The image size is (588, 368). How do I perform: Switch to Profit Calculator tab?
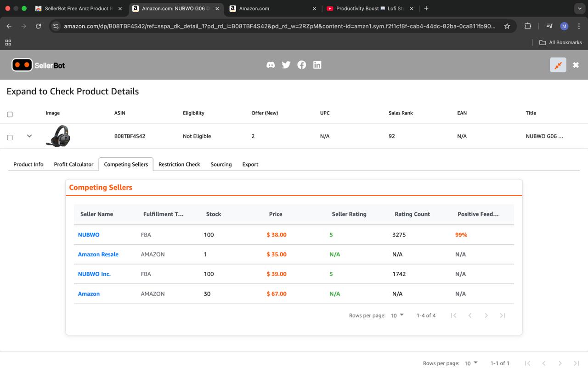click(x=73, y=164)
